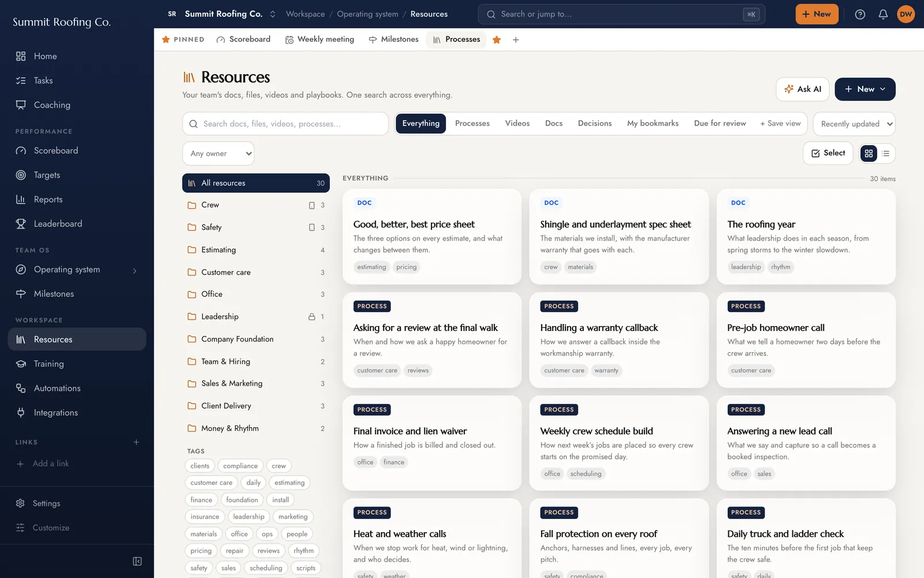Open Customize in the sidebar

coord(77,528)
